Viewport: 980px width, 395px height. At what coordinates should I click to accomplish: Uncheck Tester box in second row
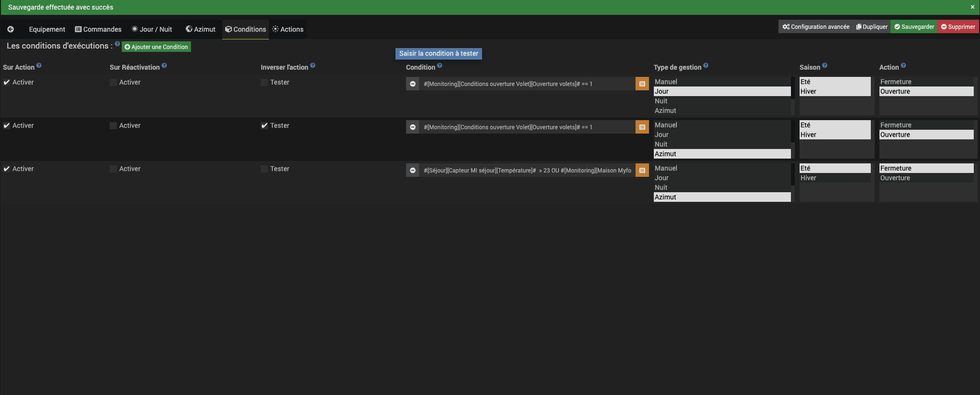[265, 125]
